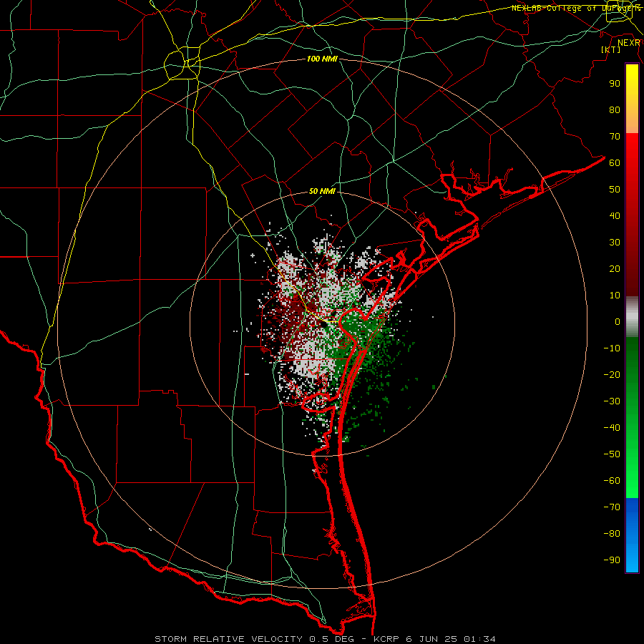644x644 pixels.
Task: Click the 90 value on velocity scale
Action: pos(615,84)
